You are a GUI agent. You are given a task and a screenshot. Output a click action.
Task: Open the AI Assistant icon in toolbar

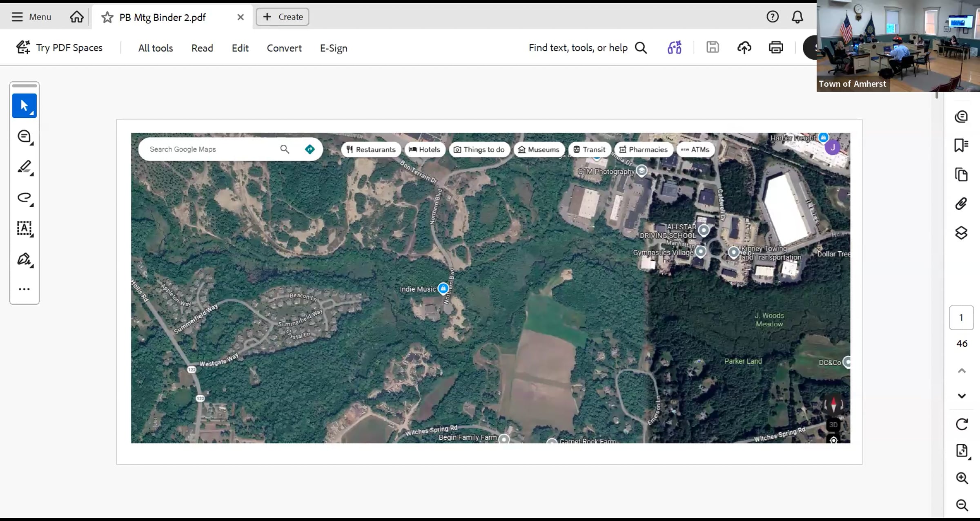click(x=675, y=47)
